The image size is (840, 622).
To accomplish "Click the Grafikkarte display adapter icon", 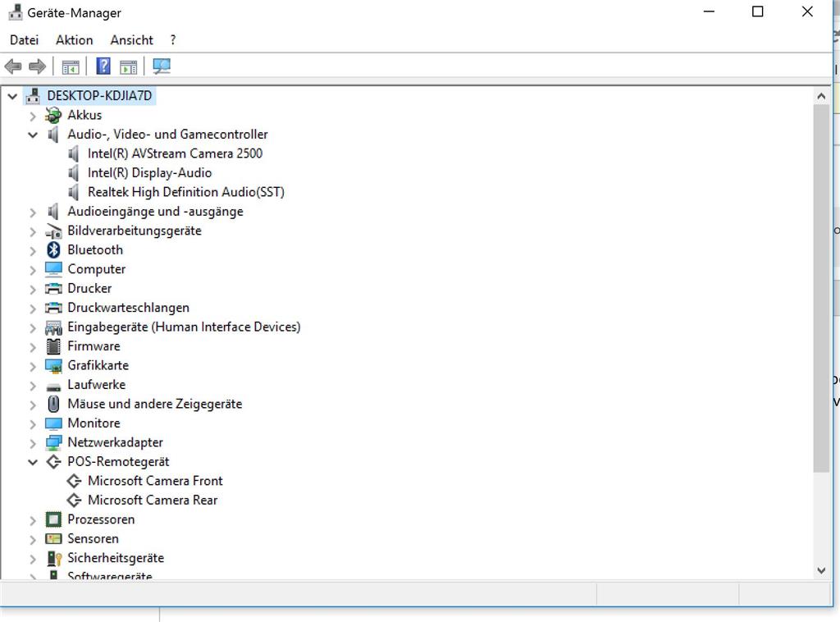I will tap(53, 366).
